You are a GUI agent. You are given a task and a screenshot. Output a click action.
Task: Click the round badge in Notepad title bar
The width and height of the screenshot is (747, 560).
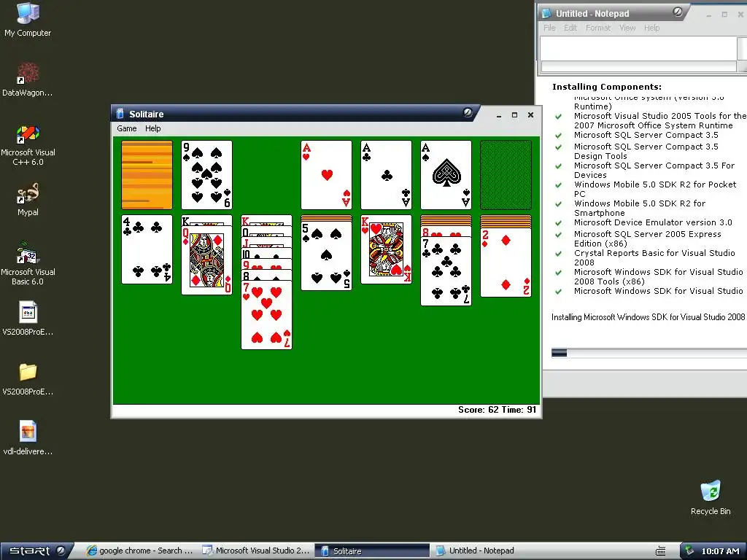click(677, 12)
